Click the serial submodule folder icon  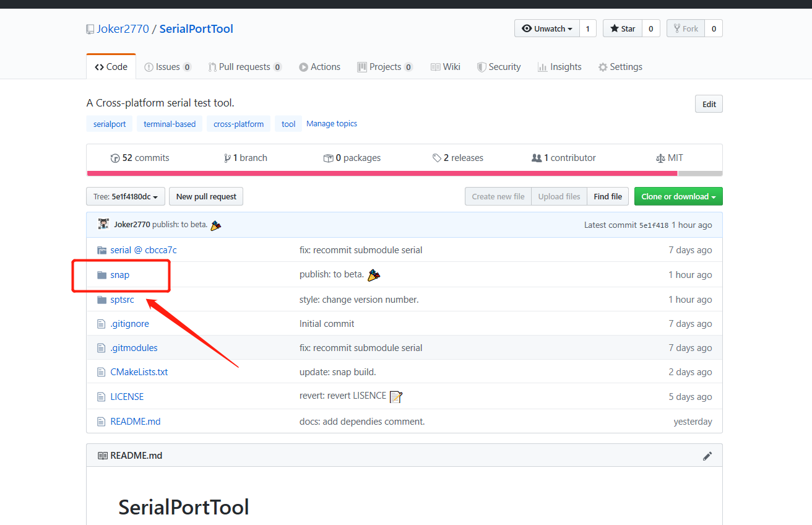(101, 250)
